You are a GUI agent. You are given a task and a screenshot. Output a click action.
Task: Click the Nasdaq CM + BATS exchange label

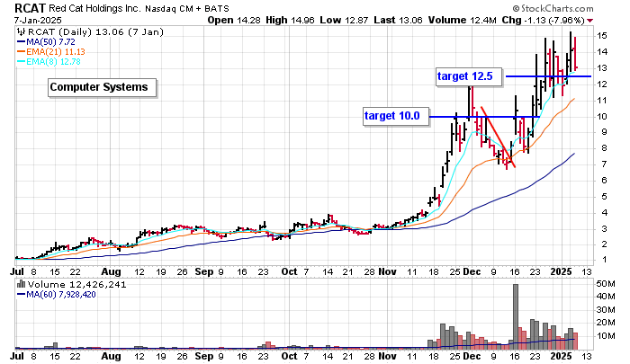pos(187,8)
